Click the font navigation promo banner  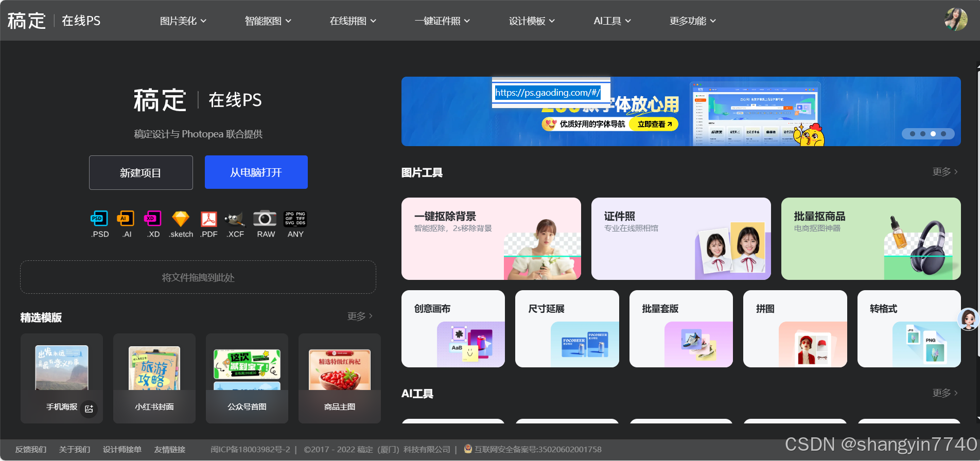tap(681, 111)
